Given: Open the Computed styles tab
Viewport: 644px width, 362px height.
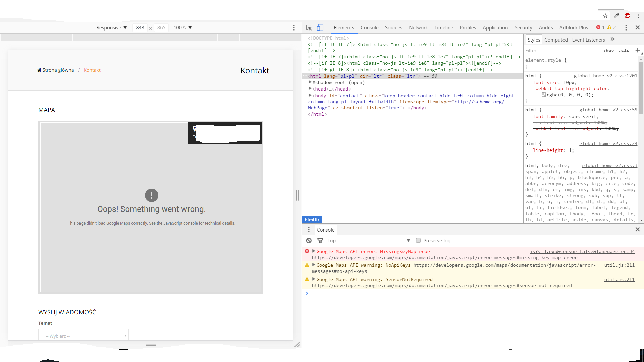Looking at the screenshot, I should 556,40.
